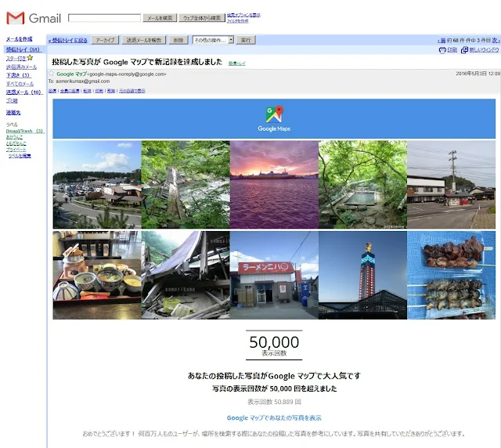Click the printer icon next to 印刷
501x448 pixels.
tap(442, 50)
